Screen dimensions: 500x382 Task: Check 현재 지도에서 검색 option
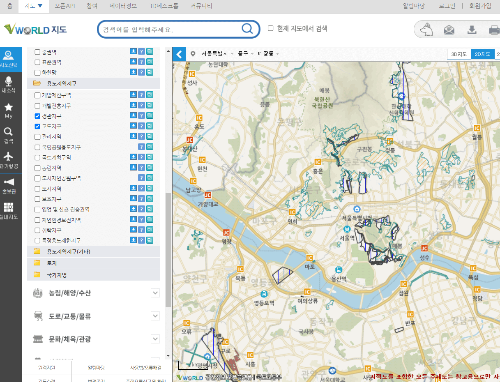click(271, 28)
